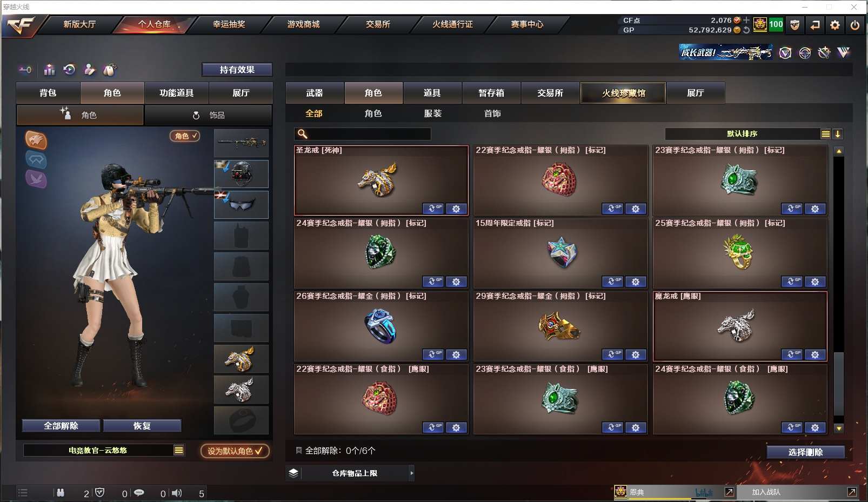Click the 全部解除 button

(x=61, y=426)
